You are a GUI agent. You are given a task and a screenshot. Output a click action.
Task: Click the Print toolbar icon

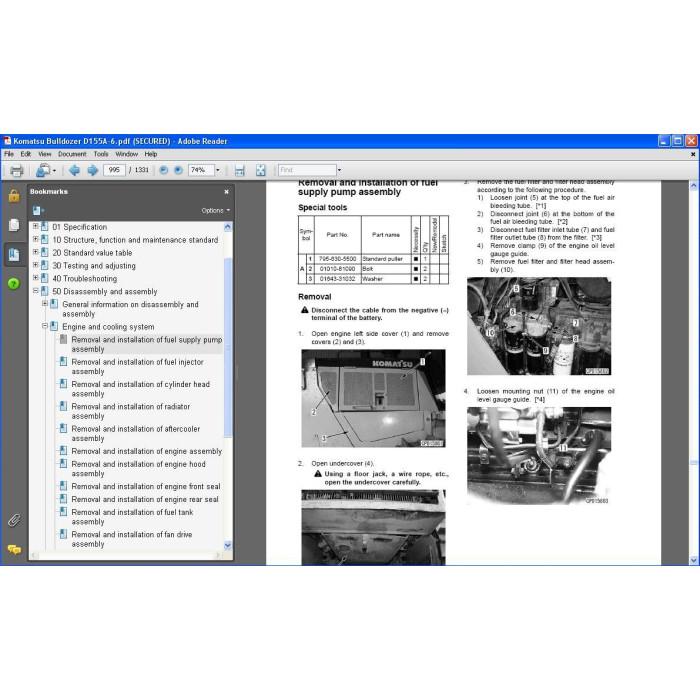tap(17, 171)
